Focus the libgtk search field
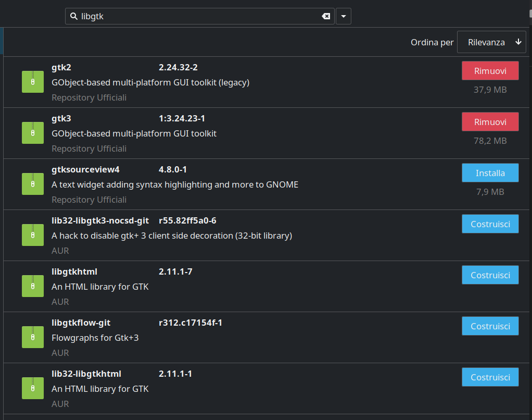The width and height of the screenshot is (532, 420). coord(199,16)
